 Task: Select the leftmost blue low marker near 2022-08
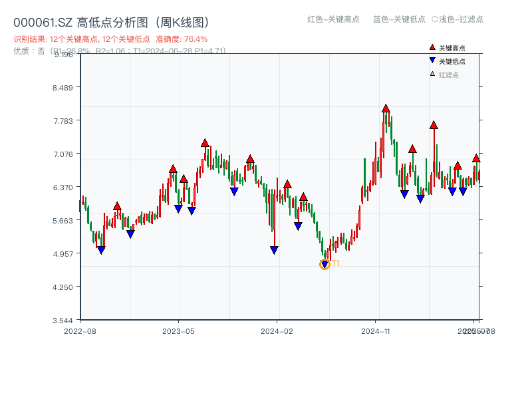pos(101,250)
